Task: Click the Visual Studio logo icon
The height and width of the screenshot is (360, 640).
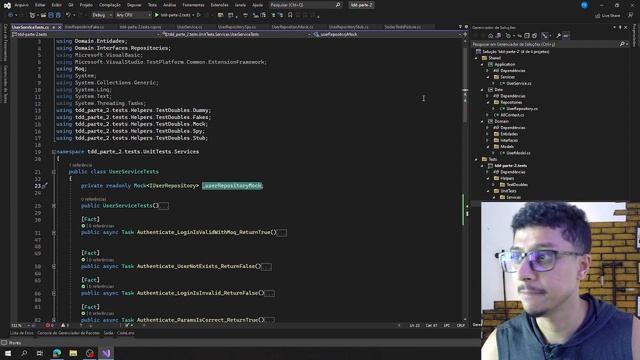Action: [x=7, y=5]
